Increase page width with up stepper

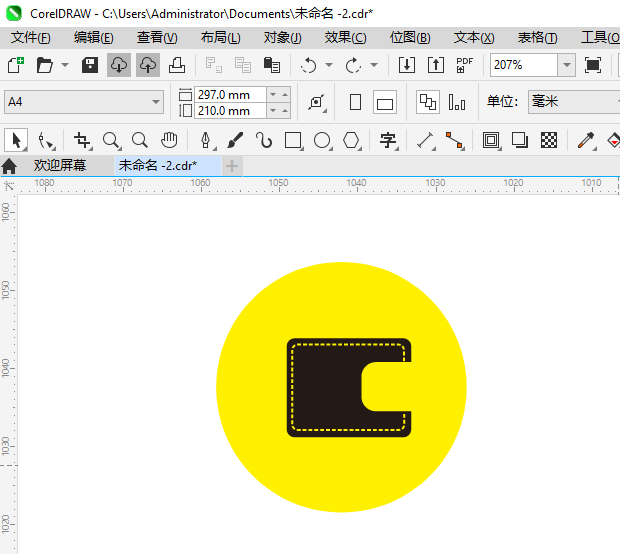pos(285,95)
